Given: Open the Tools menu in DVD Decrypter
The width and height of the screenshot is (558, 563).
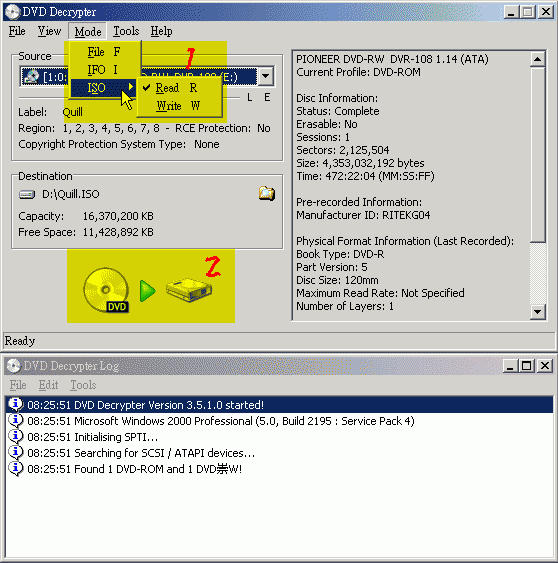Looking at the screenshot, I should pyautogui.click(x=126, y=31).
